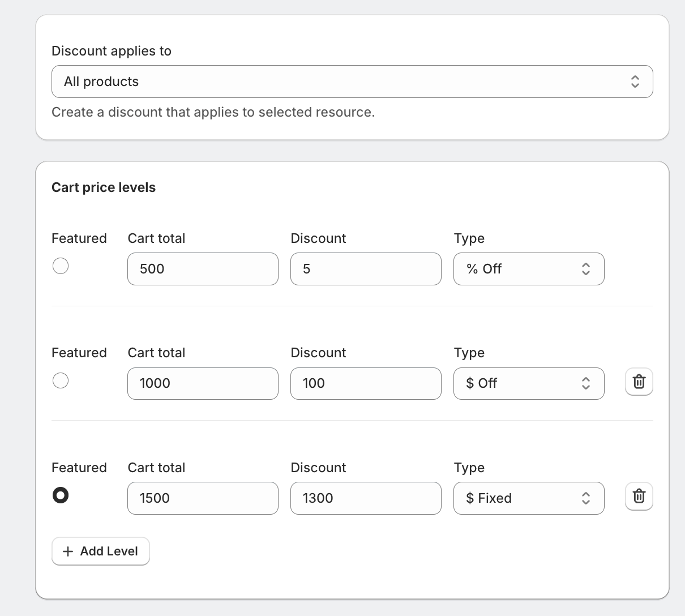
Task: Click the cart total field showing 1000
Action: click(203, 383)
